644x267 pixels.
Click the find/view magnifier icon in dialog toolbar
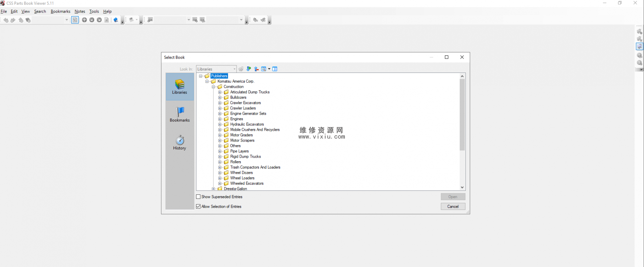point(264,69)
